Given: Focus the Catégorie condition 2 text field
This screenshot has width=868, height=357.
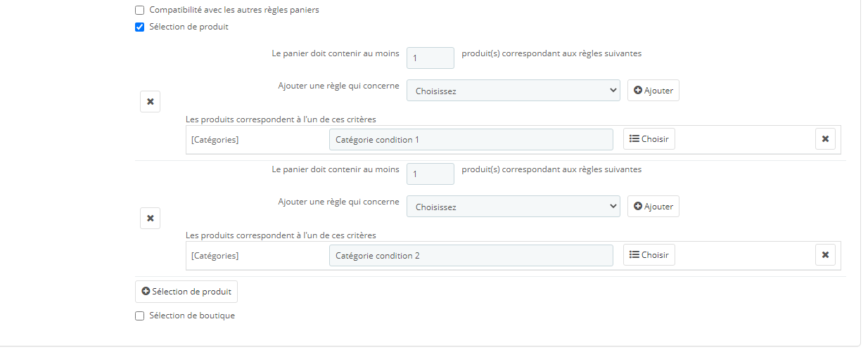Looking at the screenshot, I should coord(471,255).
